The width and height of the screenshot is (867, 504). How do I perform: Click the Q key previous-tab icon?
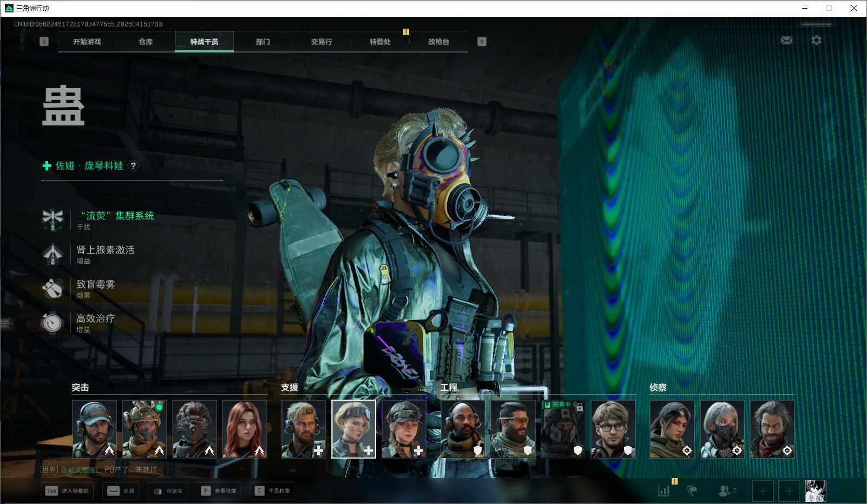click(44, 42)
